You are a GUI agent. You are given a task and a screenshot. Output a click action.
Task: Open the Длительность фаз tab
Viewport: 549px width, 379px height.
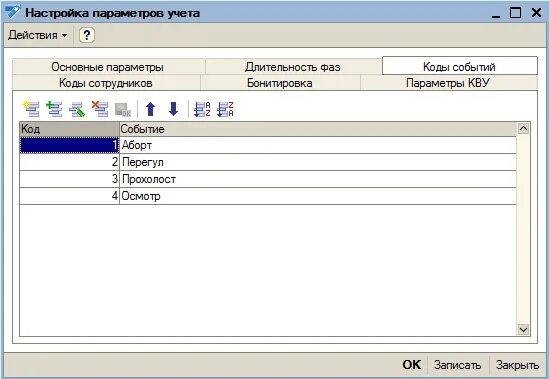(x=293, y=67)
